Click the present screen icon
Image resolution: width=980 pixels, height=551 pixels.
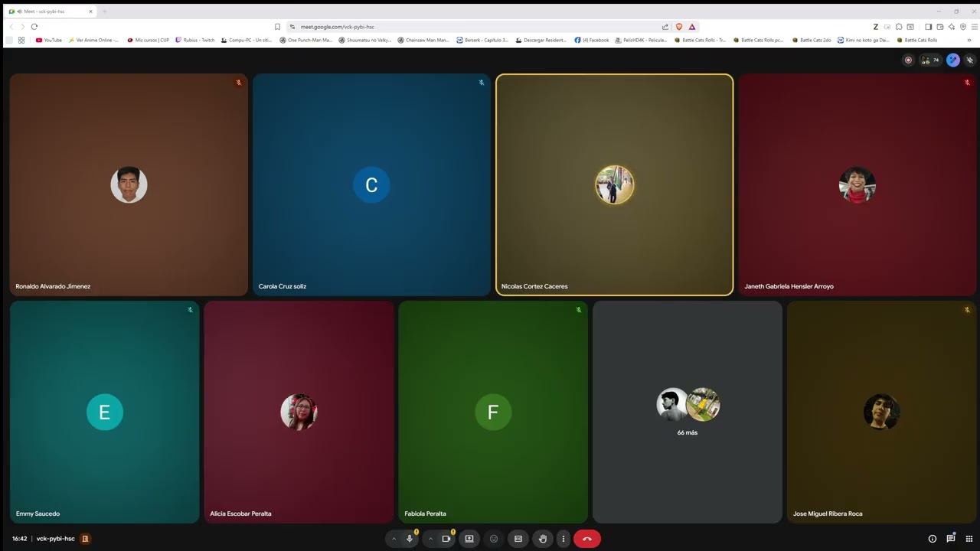(x=469, y=539)
